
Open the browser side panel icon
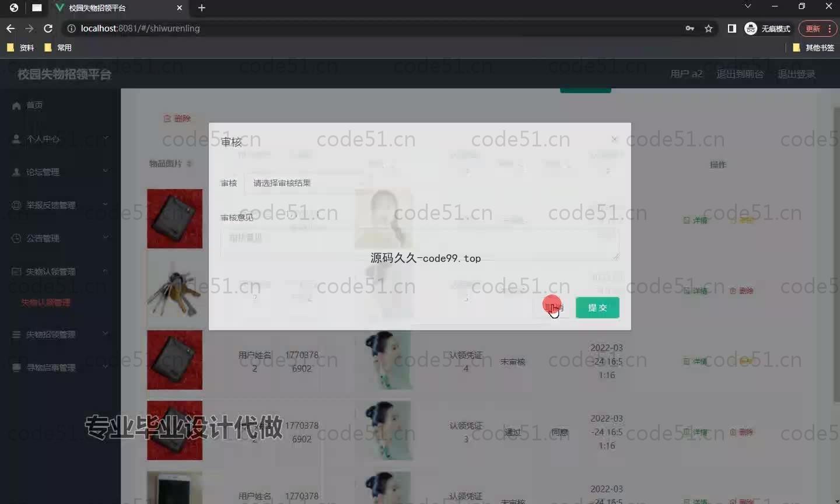[x=731, y=28]
